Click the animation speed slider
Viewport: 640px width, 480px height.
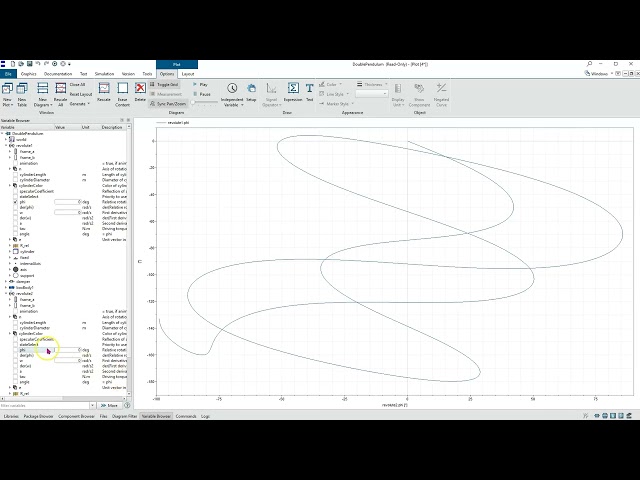[205, 103]
